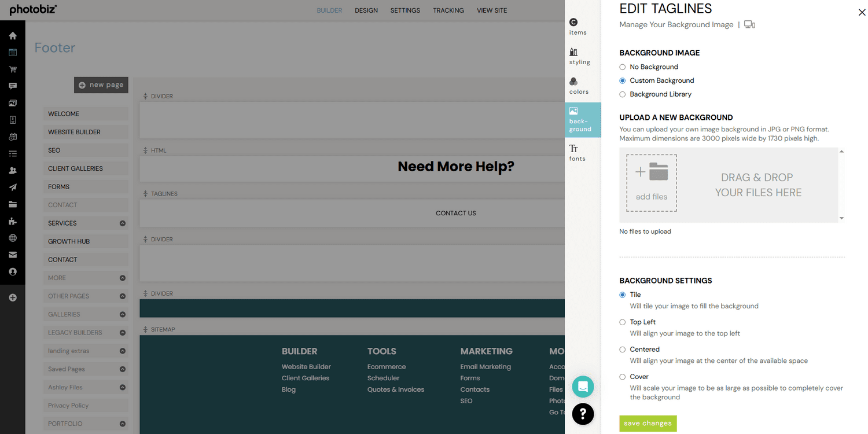The height and width of the screenshot is (434, 868).
Task: Switch to the fonts tab
Action: 578,153
